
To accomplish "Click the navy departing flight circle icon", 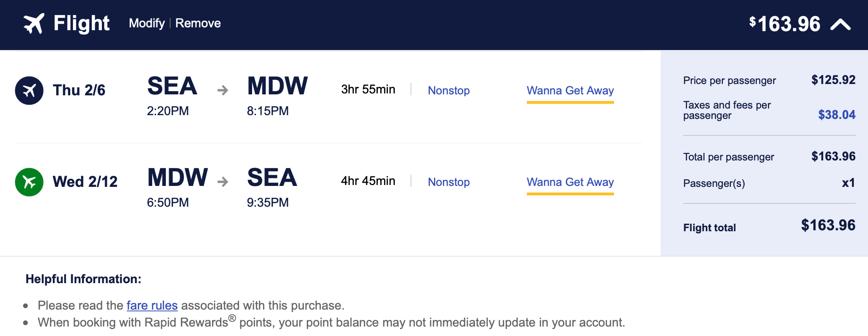I will pos(29,90).
